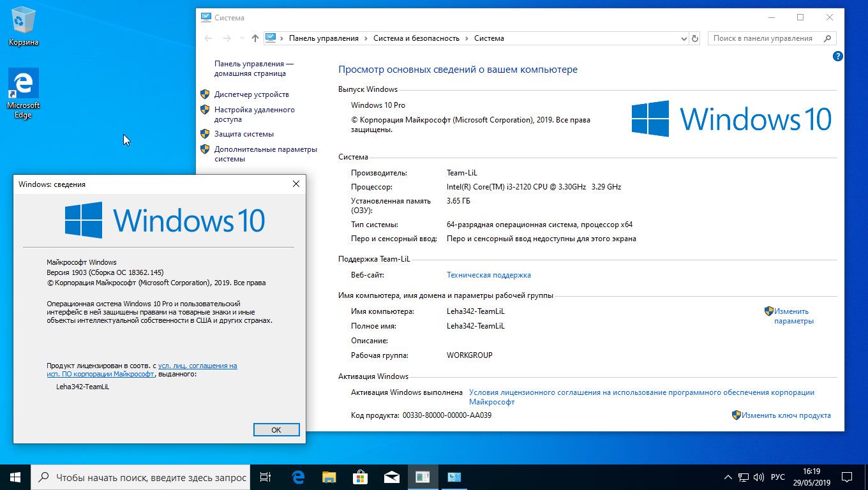
Task: Refresh the System control panel page
Action: coord(695,38)
